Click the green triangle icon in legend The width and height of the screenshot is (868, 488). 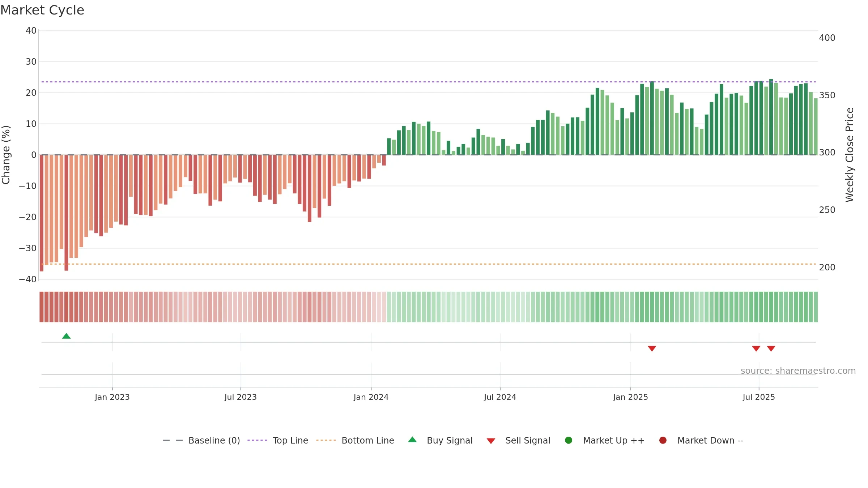pyautogui.click(x=412, y=440)
